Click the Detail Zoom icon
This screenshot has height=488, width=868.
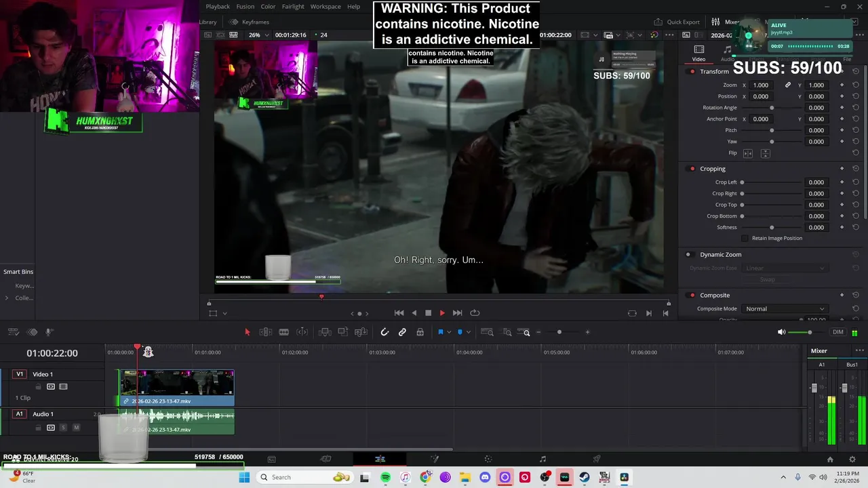507,332
